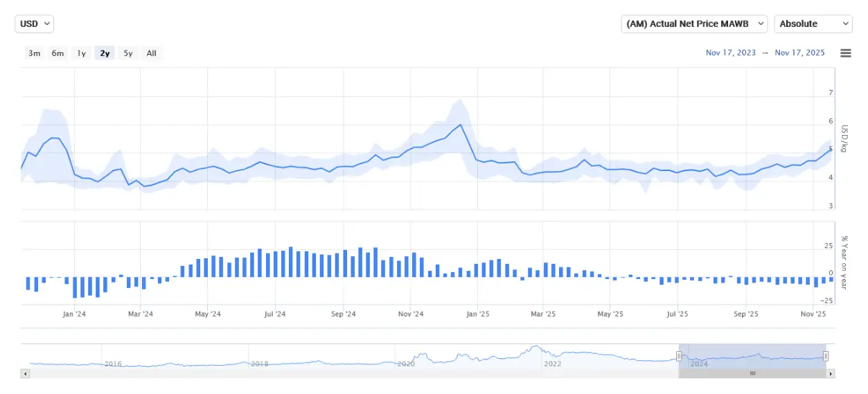The height and width of the screenshot is (394, 868).
Task: Click the right navigator range handle
Action: tap(826, 356)
